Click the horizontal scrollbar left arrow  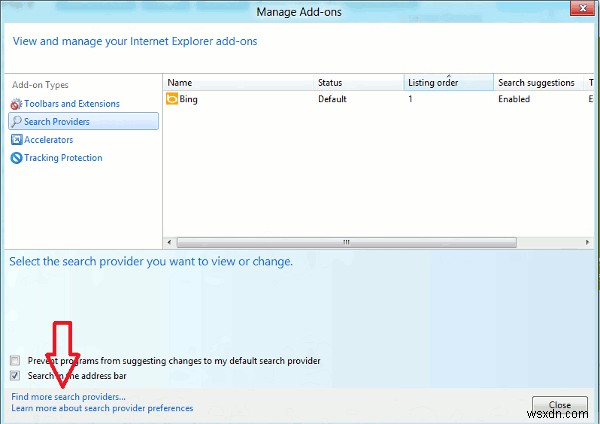coord(170,242)
